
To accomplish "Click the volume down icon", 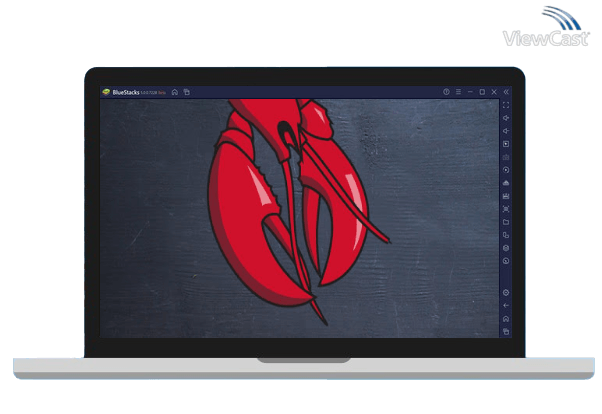I will 506,131.
